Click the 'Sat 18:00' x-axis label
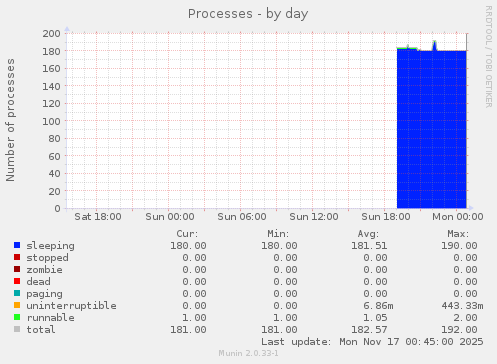This screenshot has width=497, height=364. [98, 217]
